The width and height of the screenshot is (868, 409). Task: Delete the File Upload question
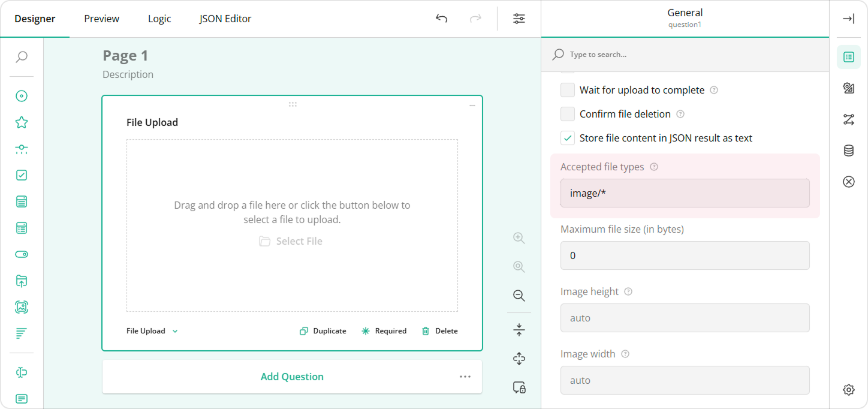[439, 330]
